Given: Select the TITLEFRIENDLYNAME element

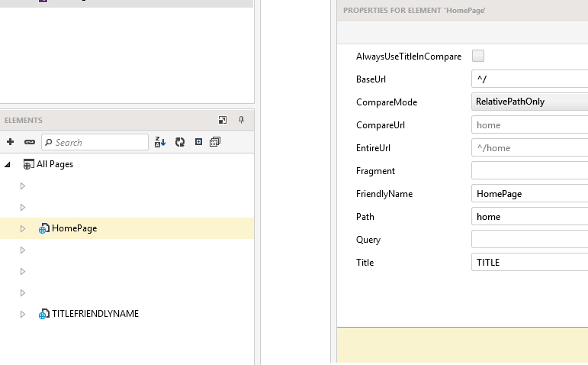Looking at the screenshot, I should point(95,314).
